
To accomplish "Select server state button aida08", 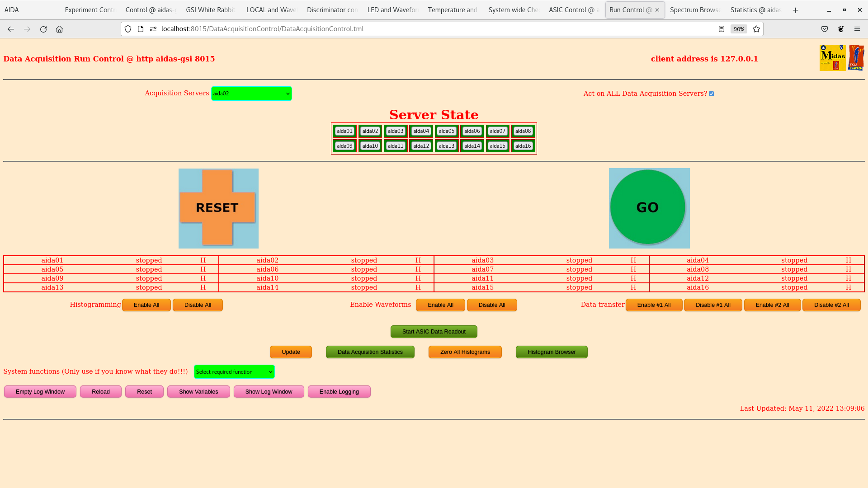I will click(x=523, y=131).
